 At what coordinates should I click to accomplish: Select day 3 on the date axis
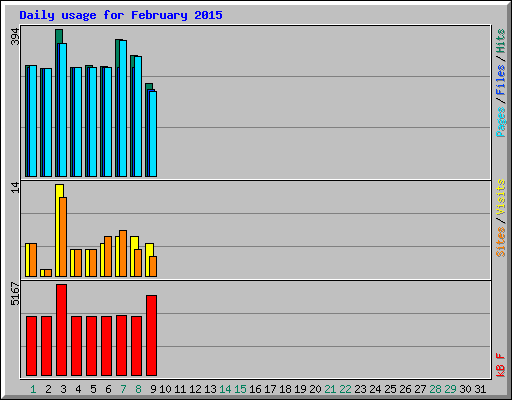pyautogui.click(x=63, y=389)
